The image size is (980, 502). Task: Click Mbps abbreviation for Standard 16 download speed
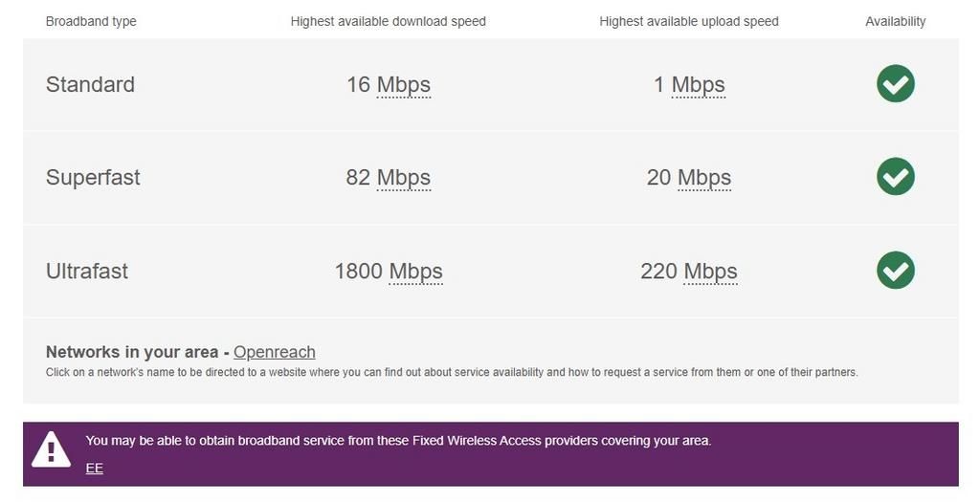[403, 85]
